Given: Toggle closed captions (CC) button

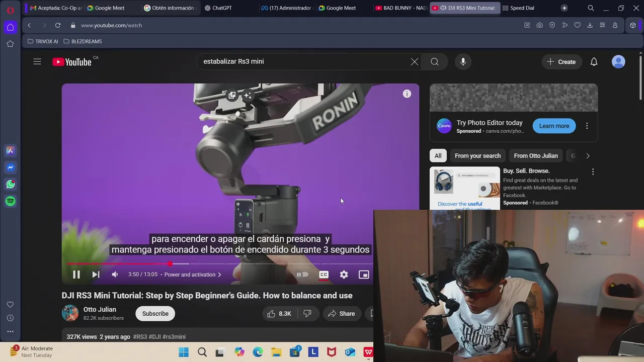Looking at the screenshot, I should click(324, 275).
